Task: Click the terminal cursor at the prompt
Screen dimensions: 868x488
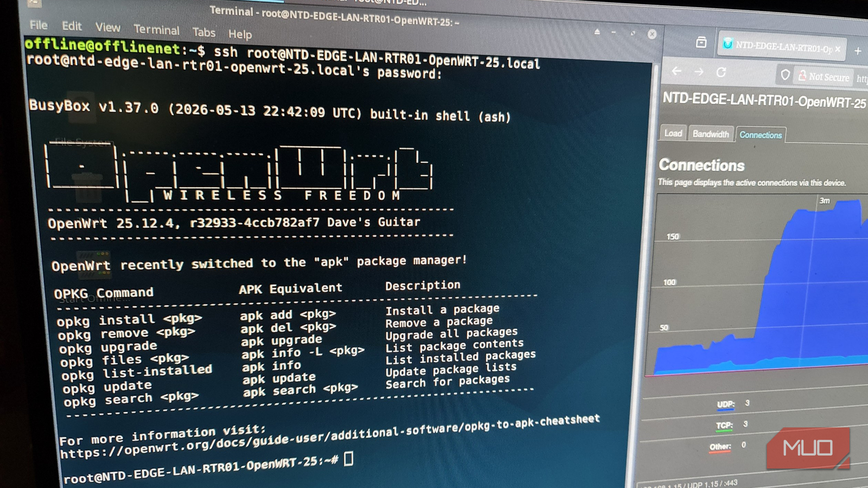Action: (x=348, y=459)
